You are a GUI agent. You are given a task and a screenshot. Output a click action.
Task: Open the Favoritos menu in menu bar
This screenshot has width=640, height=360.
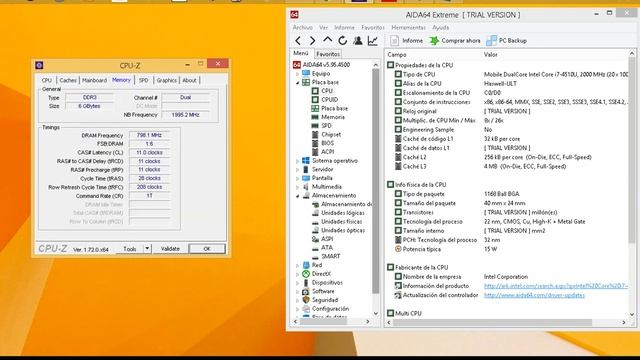373,27
